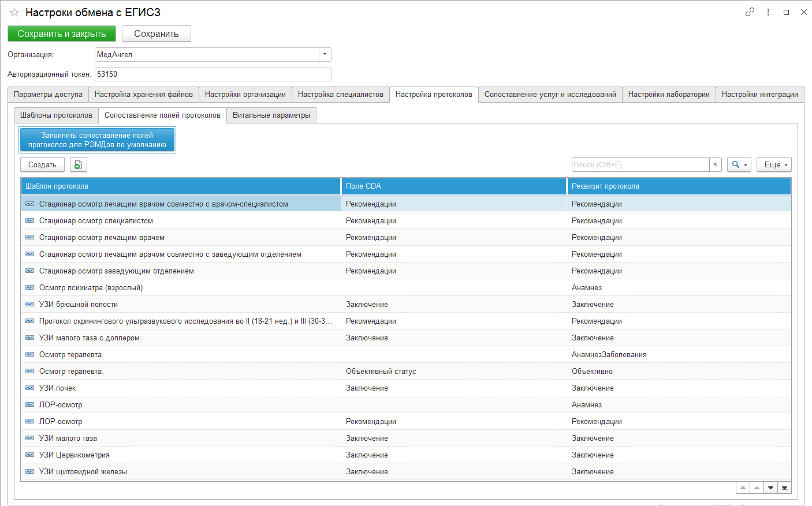Image resolution: width=812 pixels, height=506 pixels.
Task: Click the create-by-copying icon next to Создать
Action: click(78, 165)
